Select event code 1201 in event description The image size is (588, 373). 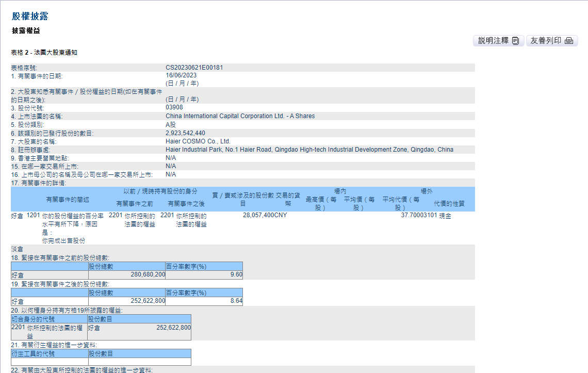pyautogui.click(x=34, y=215)
